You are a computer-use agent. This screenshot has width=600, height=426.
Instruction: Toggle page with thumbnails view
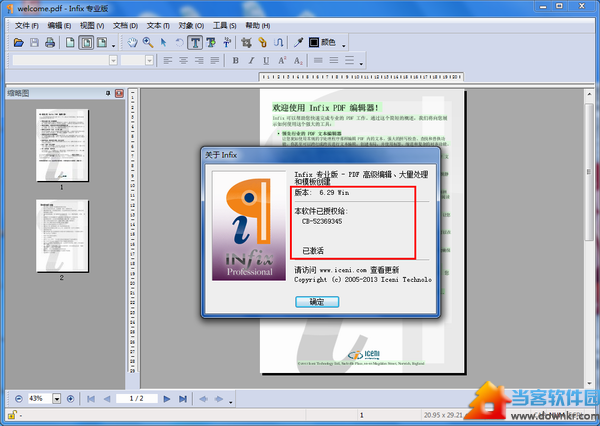tap(86, 42)
